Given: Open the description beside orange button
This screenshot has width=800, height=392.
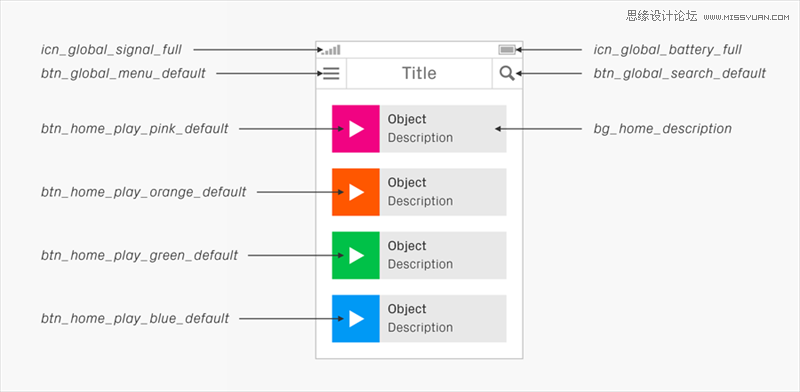Looking at the screenshot, I should pos(443,192).
